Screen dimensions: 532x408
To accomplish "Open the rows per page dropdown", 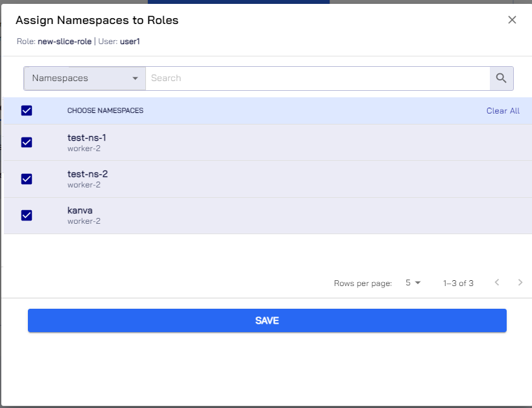I will (413, 283).
